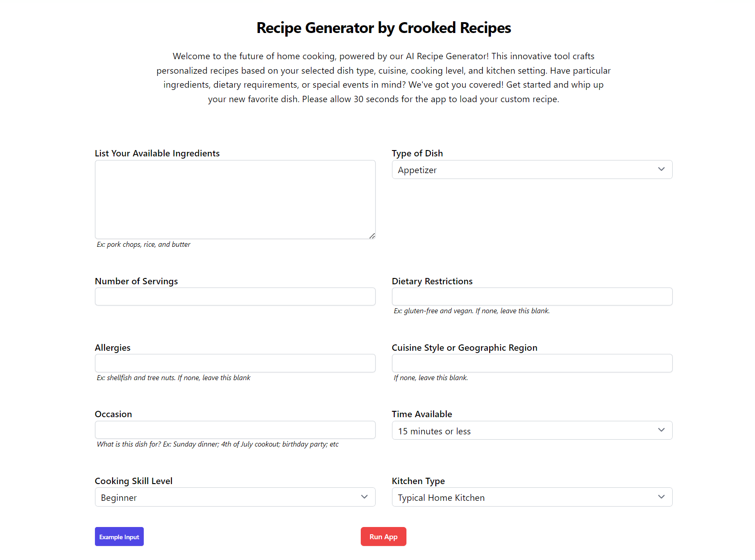Focus the Number of Servings field
The width and height of the screenshot is (755, 560).
(x=235, y=296)
